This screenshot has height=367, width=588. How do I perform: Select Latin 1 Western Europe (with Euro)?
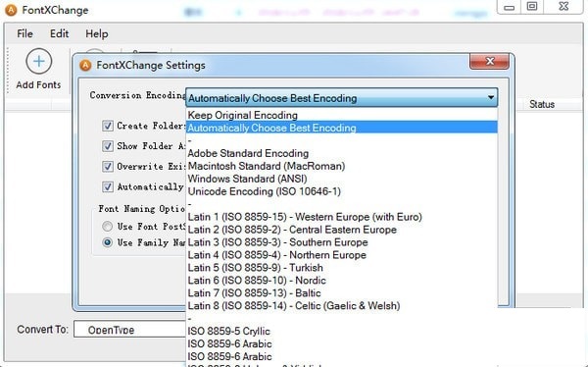[x=342, y=217]
